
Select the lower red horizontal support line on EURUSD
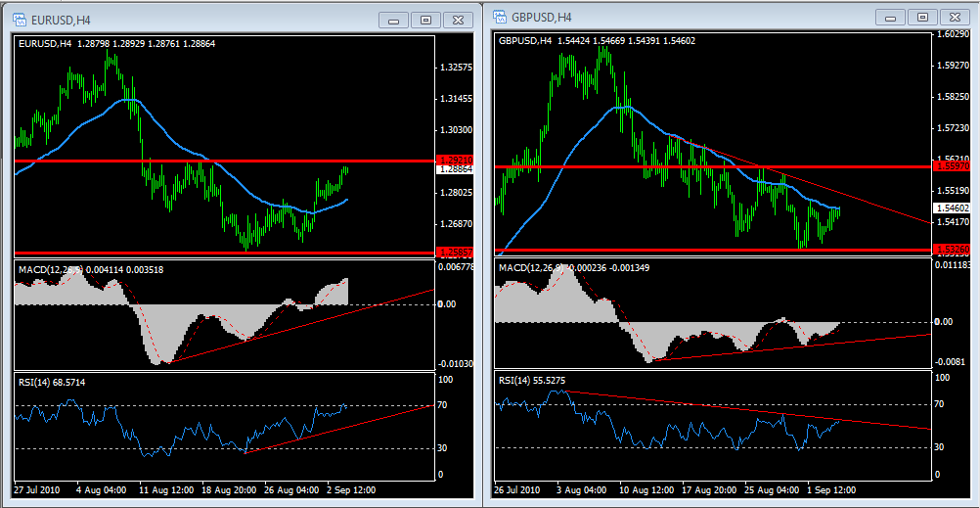pyautogui.click(x=224, y=253)
